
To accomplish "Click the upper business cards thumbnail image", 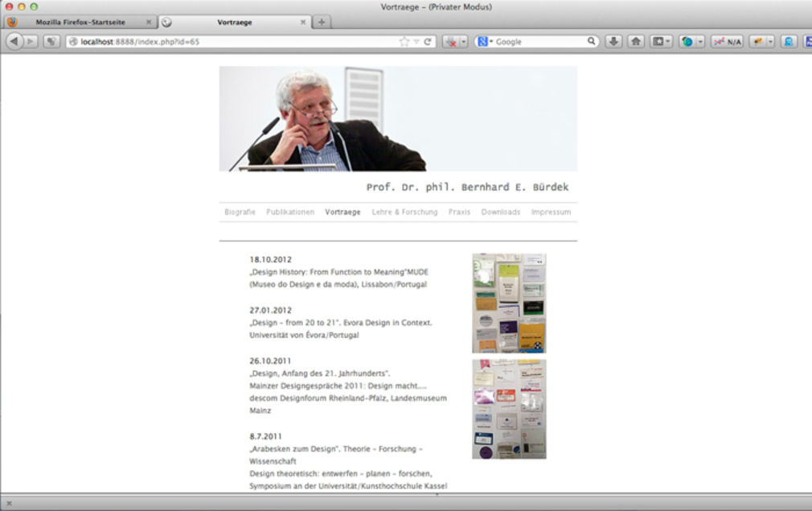I will coord(509,303).
